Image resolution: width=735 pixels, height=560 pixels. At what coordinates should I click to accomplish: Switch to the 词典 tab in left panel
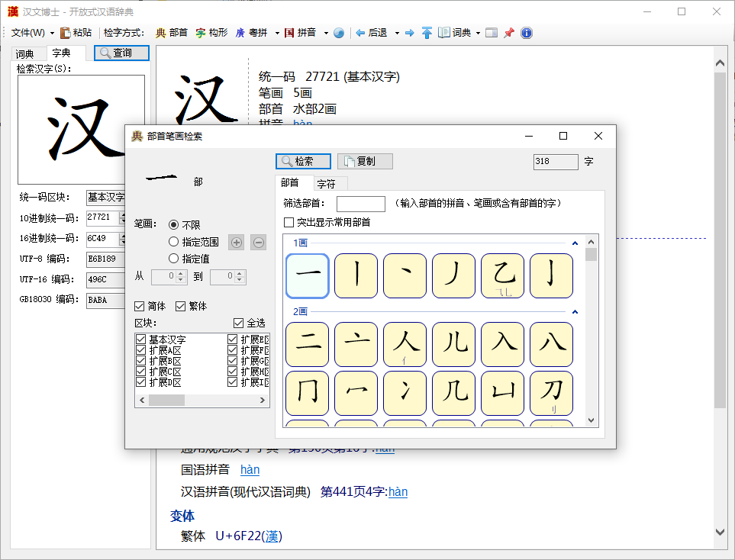pyautogui.click(x=25, y=53)
